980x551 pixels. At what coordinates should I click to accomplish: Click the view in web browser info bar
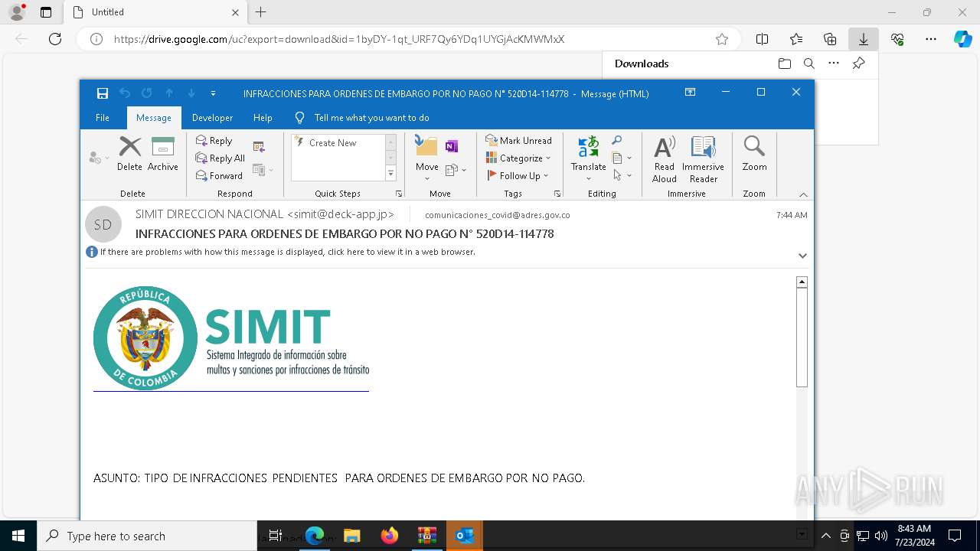(x=288, y=252)
